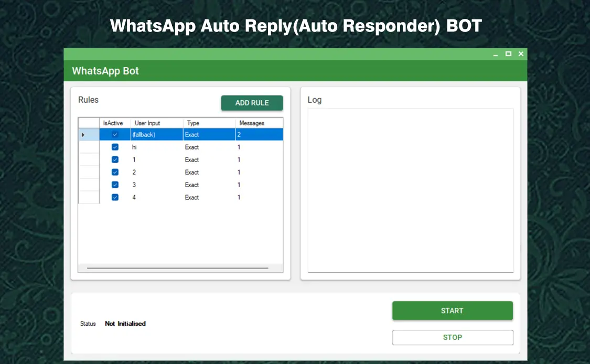Viewport: 590px width, 364px height.
Task: Click inside the Log text area
Action: (x=410, y=190)
